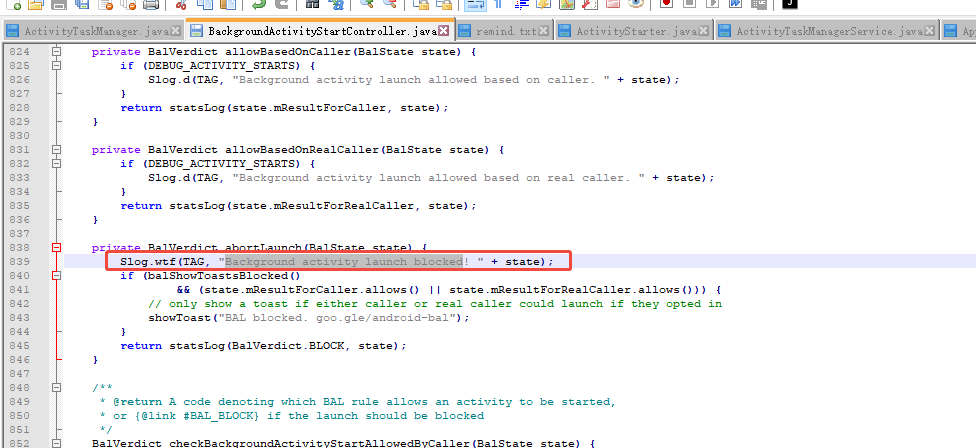Copy selection with toolbar Copy icon
The width and height of the screenshot is (976, 448).
205,4
